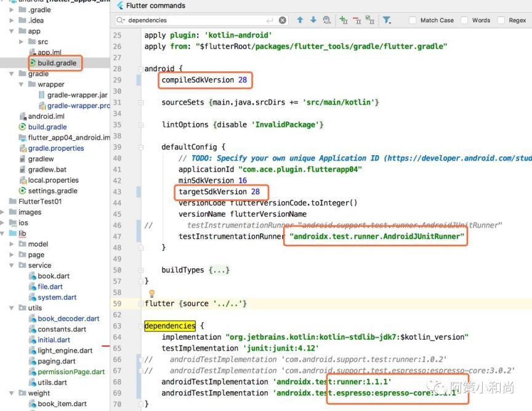Enable the Words checkbox

point(464,20)
